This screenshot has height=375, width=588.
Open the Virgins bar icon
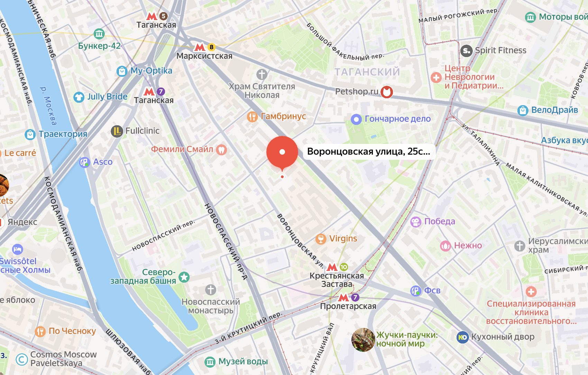[x=321, y=239]
